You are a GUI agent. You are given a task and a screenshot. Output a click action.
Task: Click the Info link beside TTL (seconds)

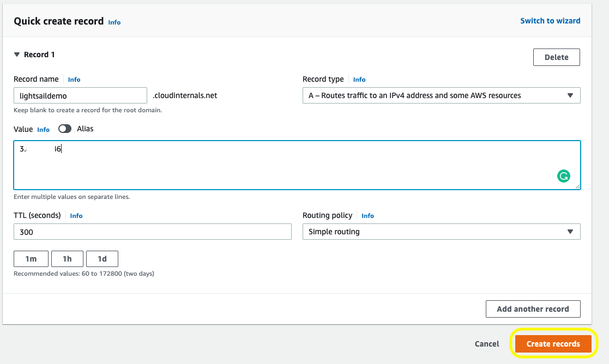(x=76, y=215)
